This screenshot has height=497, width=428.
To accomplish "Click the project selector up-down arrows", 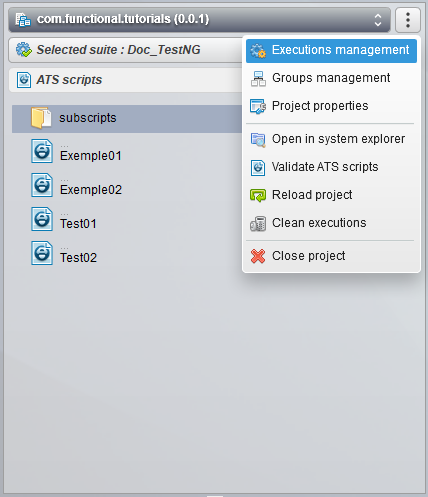I will tap(378, 20).
